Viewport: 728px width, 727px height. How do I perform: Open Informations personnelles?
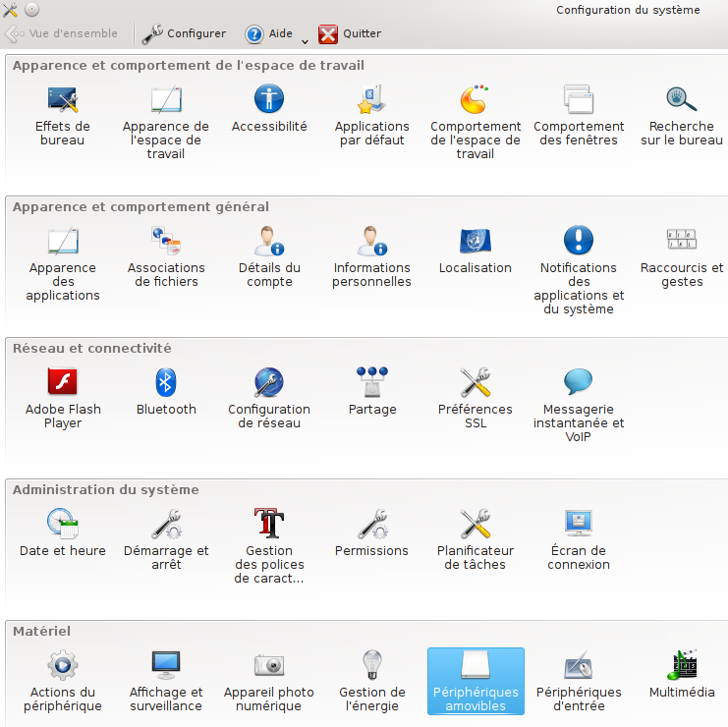pyautogui.click(x=372, y=257)
